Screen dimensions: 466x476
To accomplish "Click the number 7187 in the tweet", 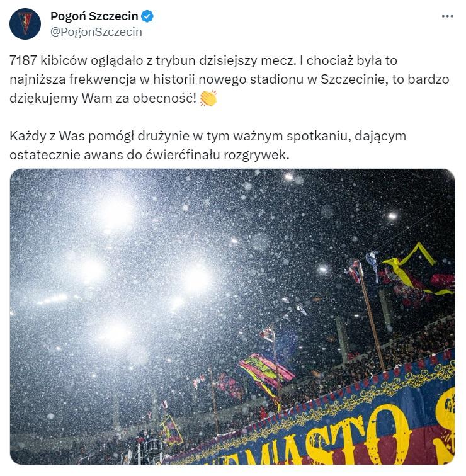I will click(x=23, y=60).
